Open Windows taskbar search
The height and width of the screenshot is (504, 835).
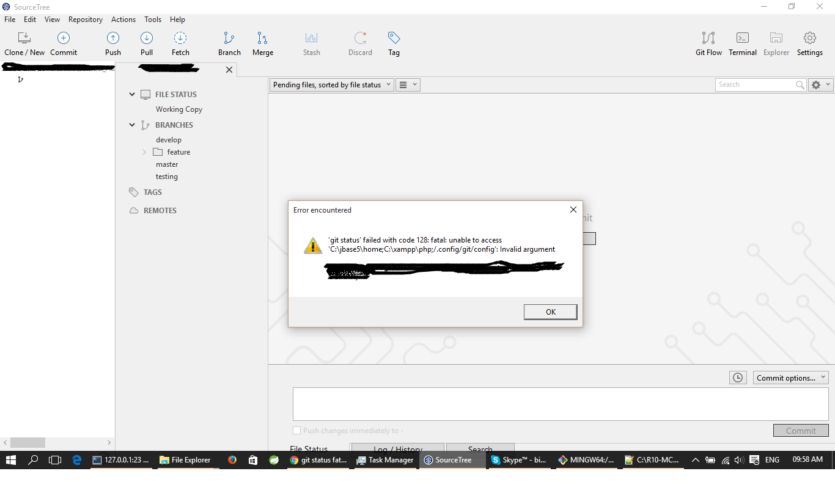pos(34,460)
